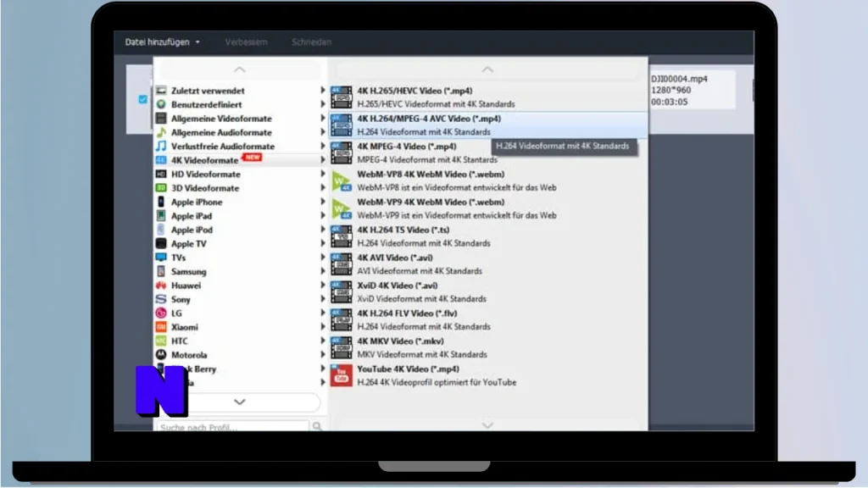Click the NEW badge beside 4K Videoformate

(x=253, y=157)
